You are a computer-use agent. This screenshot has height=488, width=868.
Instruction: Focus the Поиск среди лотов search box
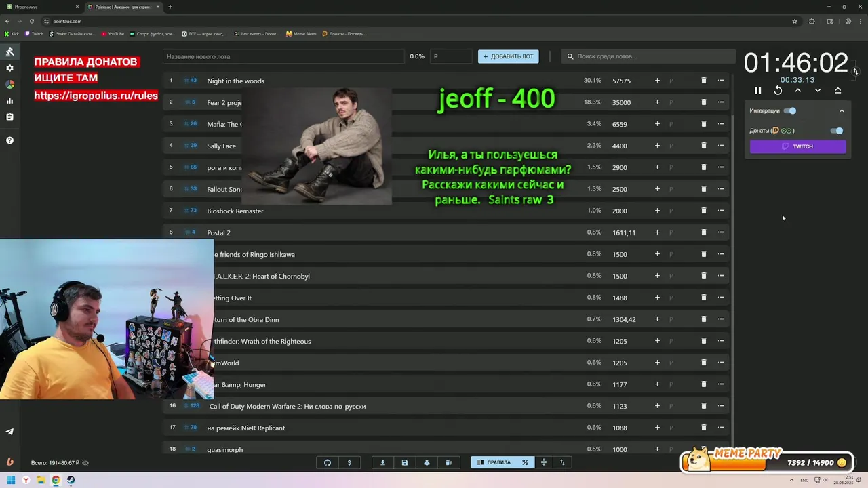coord(648,56)
